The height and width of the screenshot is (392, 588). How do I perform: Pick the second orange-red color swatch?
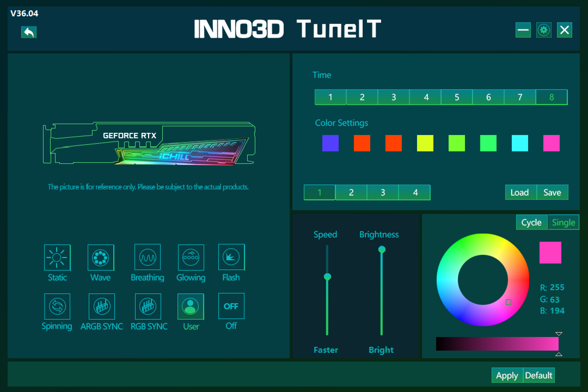[x=394, y=143]
